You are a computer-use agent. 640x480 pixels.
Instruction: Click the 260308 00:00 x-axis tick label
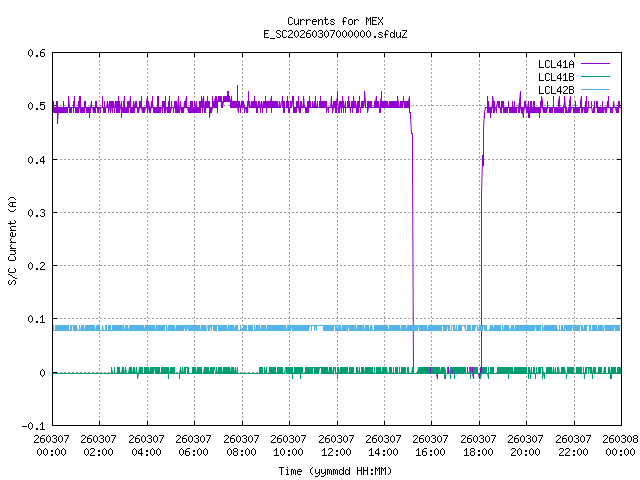click(620, 445)
